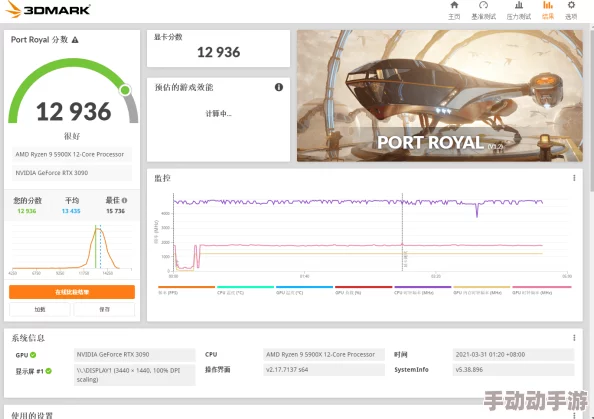
Task: Click the info icon next to Best score
Action: pyautogui.click(x=125, y=200)
